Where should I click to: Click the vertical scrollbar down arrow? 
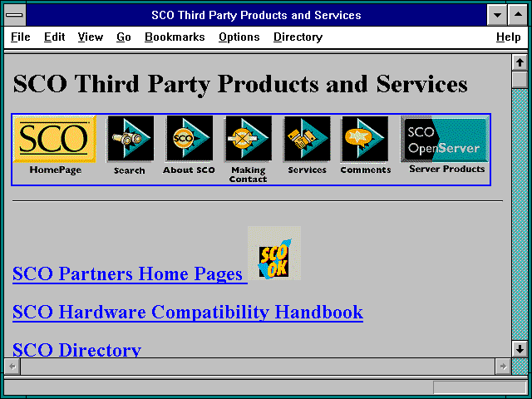coord(520,349)
